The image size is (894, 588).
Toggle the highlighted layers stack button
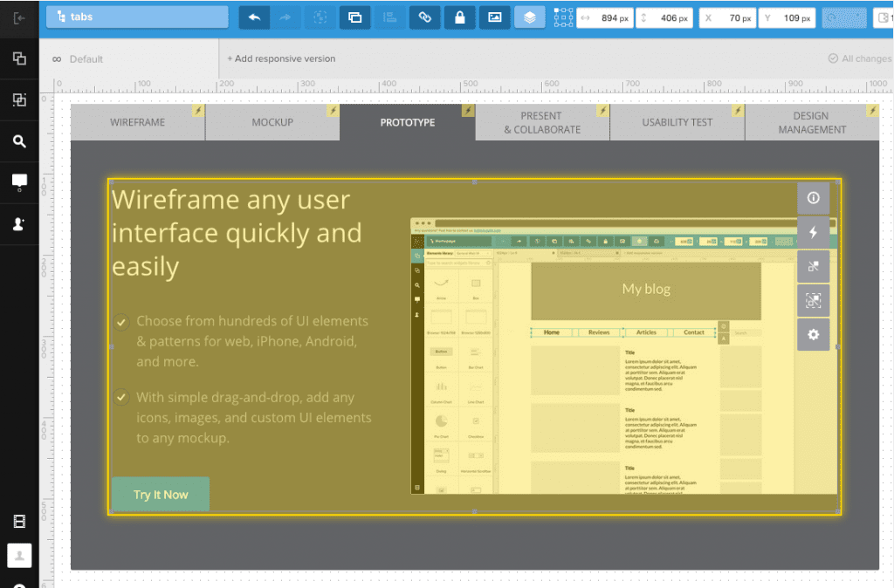530,17
